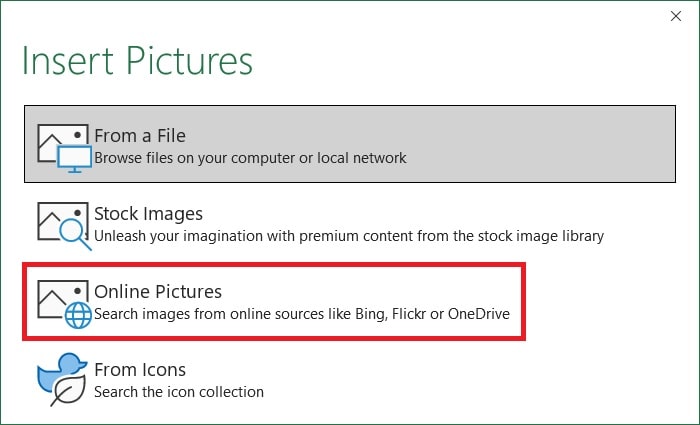Close the Insert Pictures dialog
The height and width of the screenshot is (425, 700).
point(676,16)
